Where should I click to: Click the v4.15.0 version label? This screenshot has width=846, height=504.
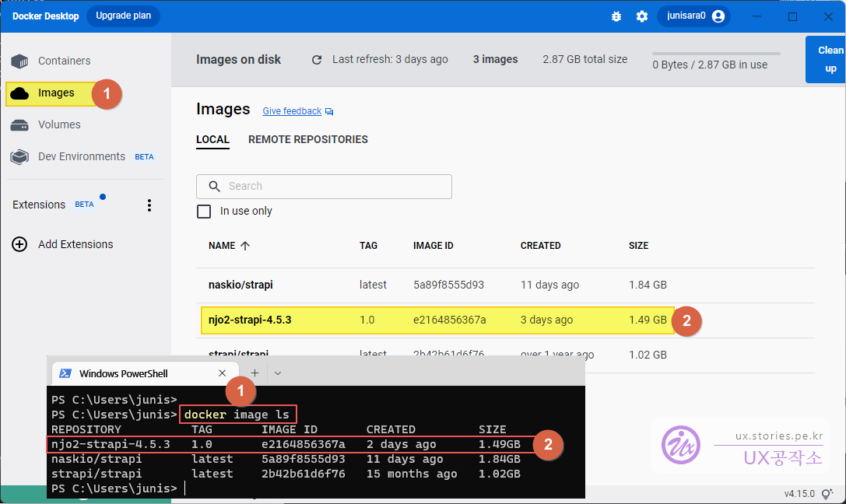pyautogui.click(x=799, y=494)
